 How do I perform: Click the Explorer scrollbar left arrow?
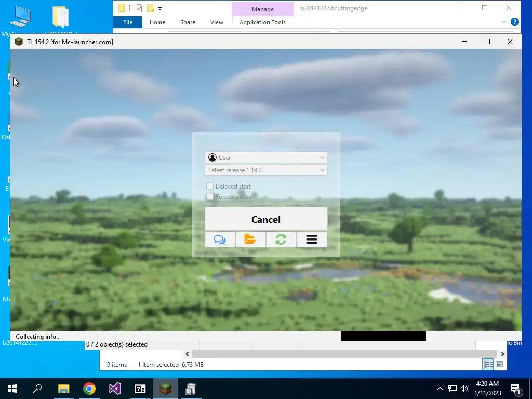pyautogui.click(x=187, y=354)
